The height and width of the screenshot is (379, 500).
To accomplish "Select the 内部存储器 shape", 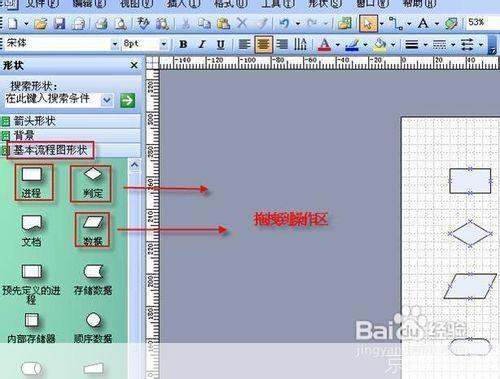I will [x=31, y=328].
